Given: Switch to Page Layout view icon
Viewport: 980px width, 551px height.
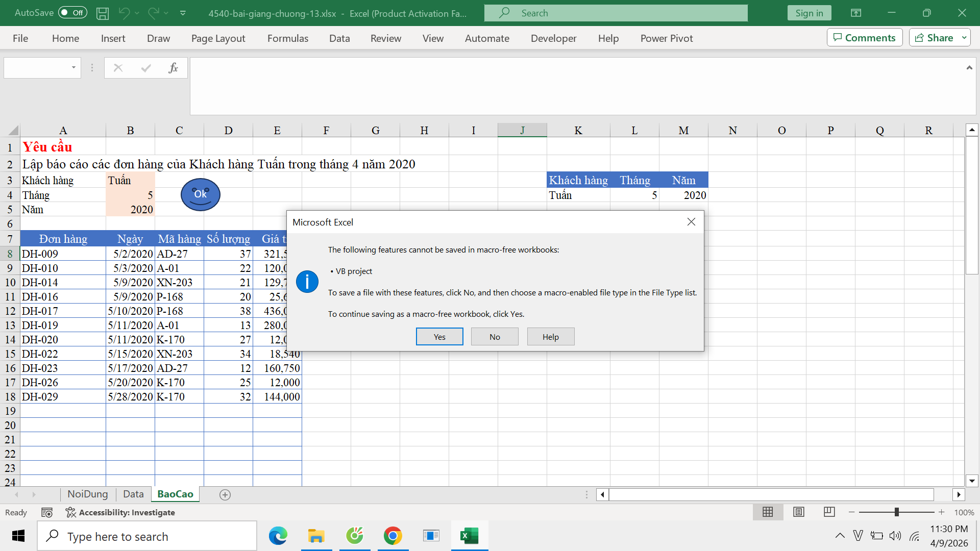Looking at the screenshot, I should pos(799,512).
